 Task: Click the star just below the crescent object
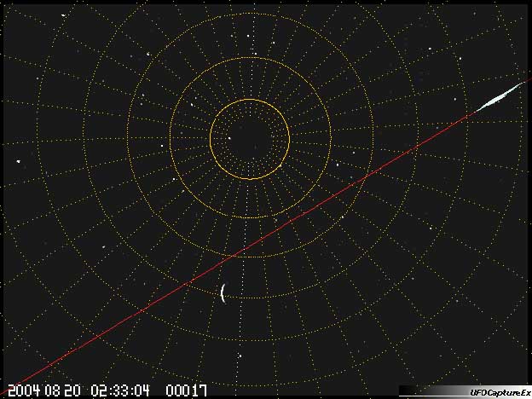click(240, 354)
